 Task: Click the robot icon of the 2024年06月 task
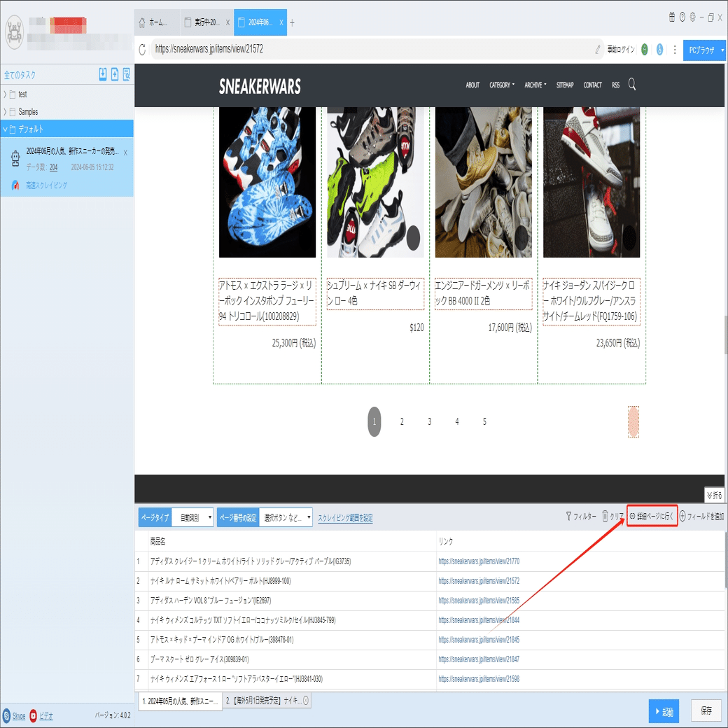click(15, 159)
